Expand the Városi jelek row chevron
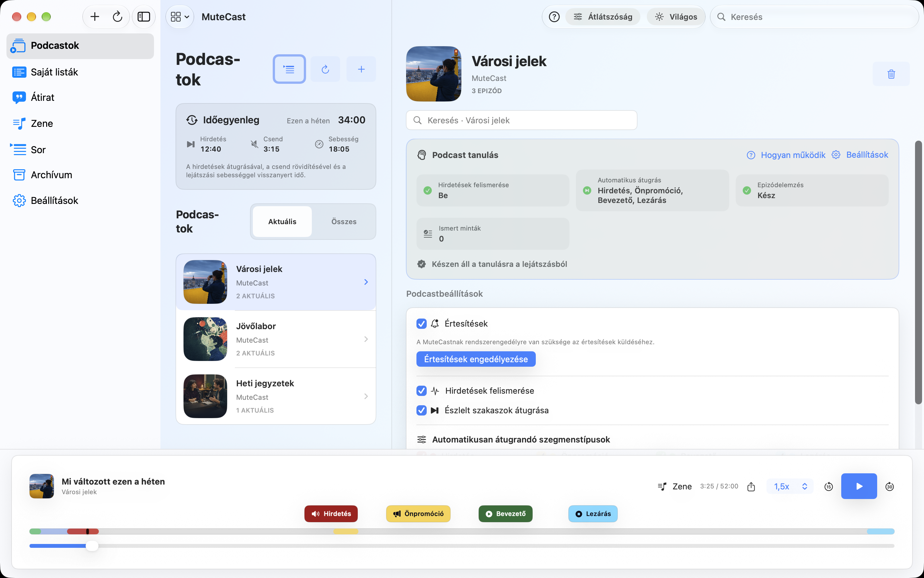The height and width of the screenshot is (578, 924). point(366,282)
